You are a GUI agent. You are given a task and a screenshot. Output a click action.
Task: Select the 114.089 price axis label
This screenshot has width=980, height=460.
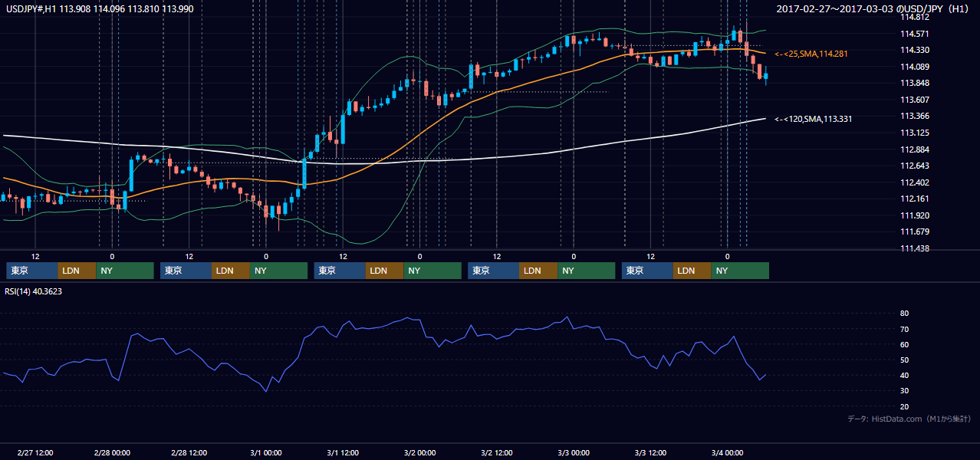(914, 67)
